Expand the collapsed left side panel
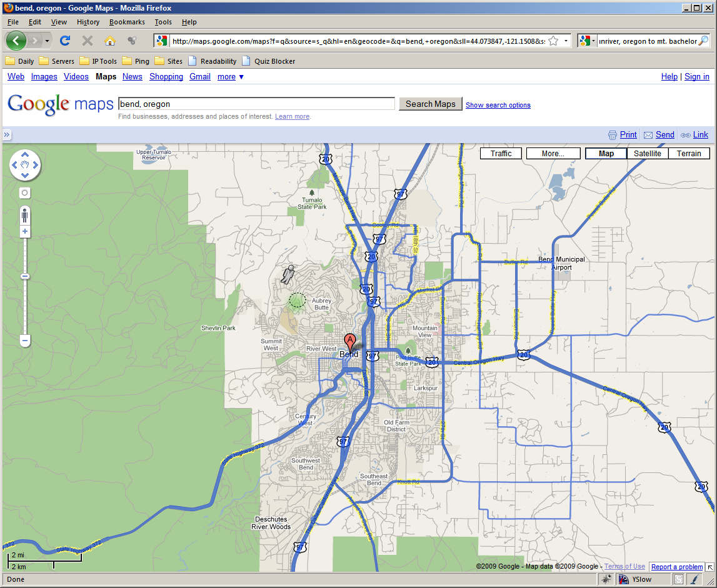 (x=7, y=134)
